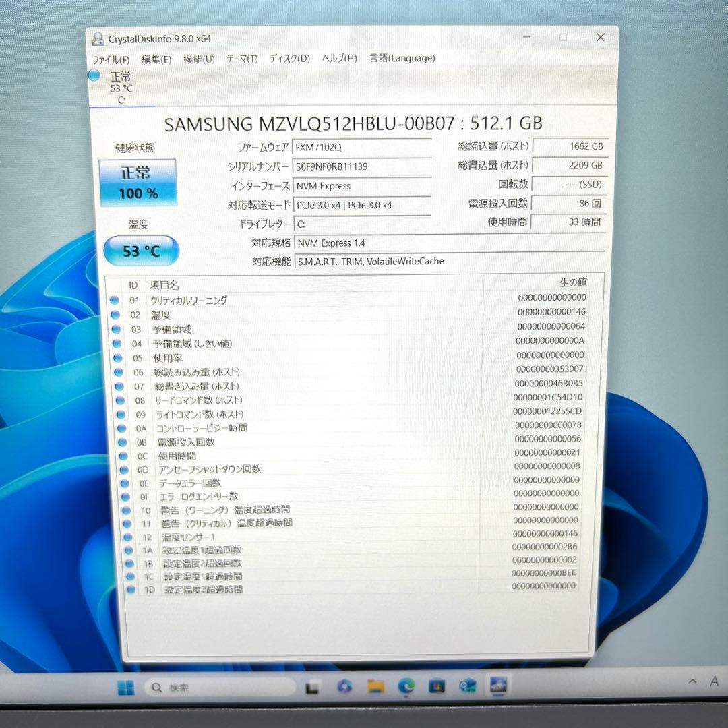Screen dimensions: 728x728
Task: Click status orb for 12 温度センサー1
Action: 127,537
